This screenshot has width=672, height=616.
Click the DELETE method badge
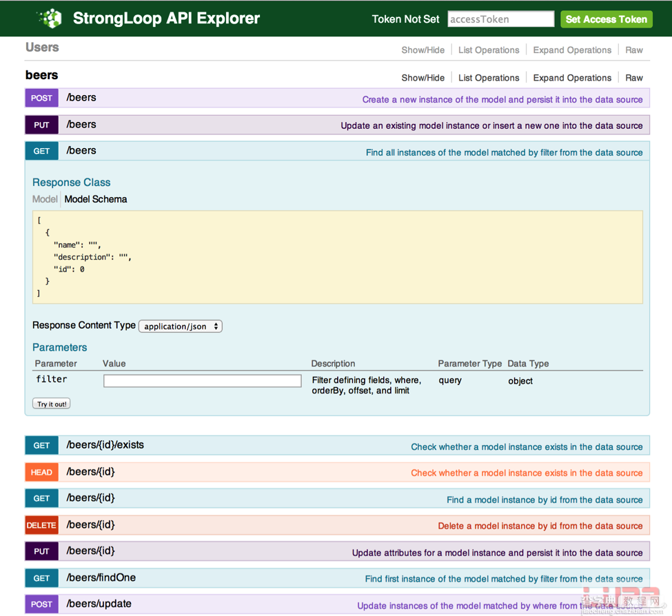41,526
